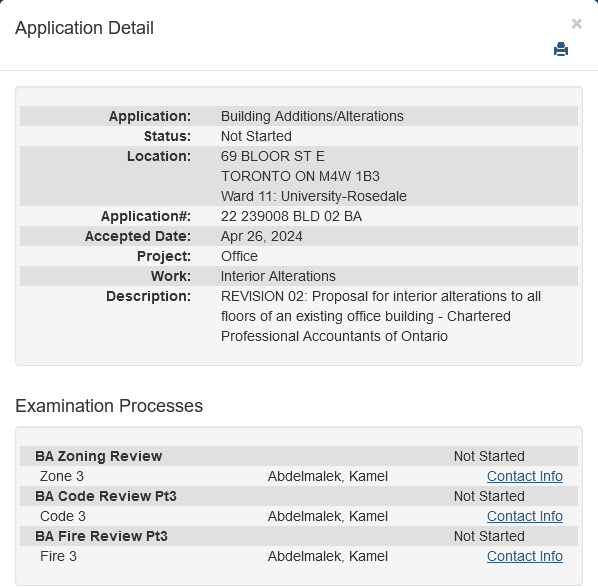
Task: Click the Accepted Date value Apr 26, 2024
Action: point(261,236)
